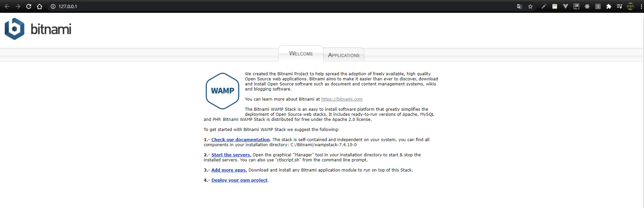Open the browser home page
Image resolution: width=644 pixels, height=208 pixels.
coord(40,6)
